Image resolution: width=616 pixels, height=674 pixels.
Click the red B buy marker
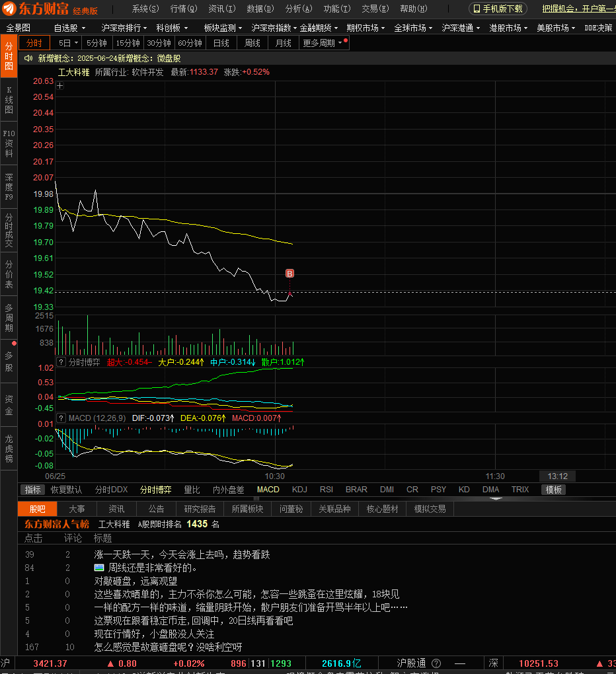(x=289, y=274)
